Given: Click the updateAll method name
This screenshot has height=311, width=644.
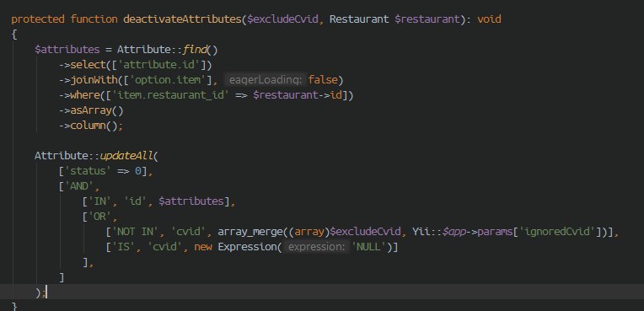Looking at the screenshot, I should tap(126, 156).
